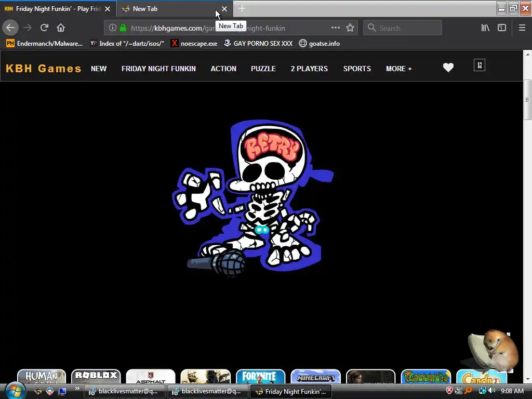Click the KBH Games heart favorites icon
Viewport: 532px width, 399px height.
(x=448, y=68)
